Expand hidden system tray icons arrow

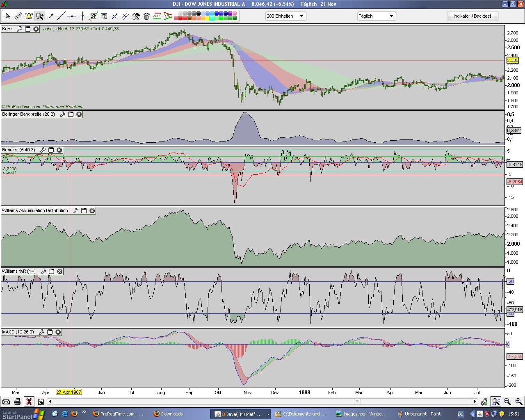click(x=472, y=414)
